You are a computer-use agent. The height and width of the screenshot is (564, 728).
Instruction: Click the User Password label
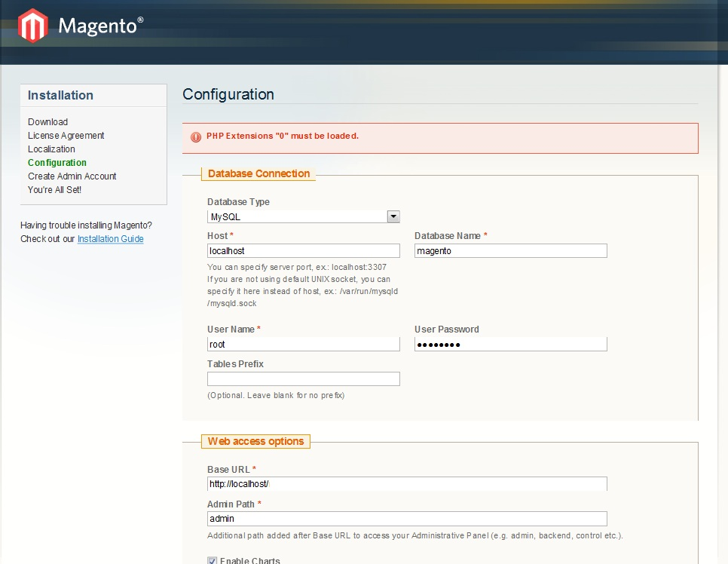(447, 330)
